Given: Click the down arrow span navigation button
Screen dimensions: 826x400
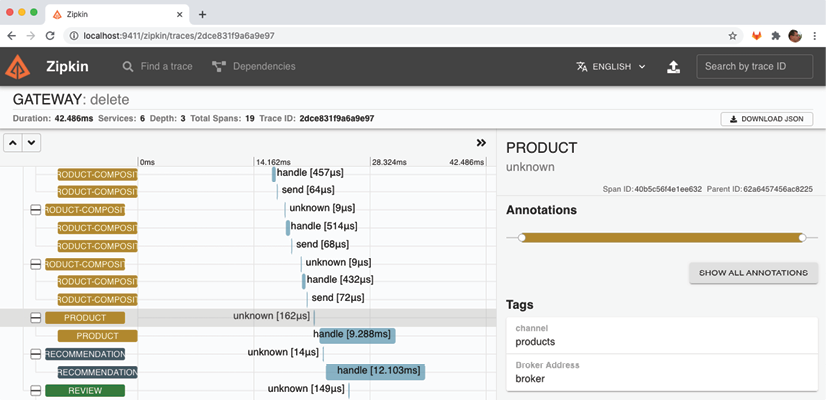Looking at the screenshot, I should (32, 143).
